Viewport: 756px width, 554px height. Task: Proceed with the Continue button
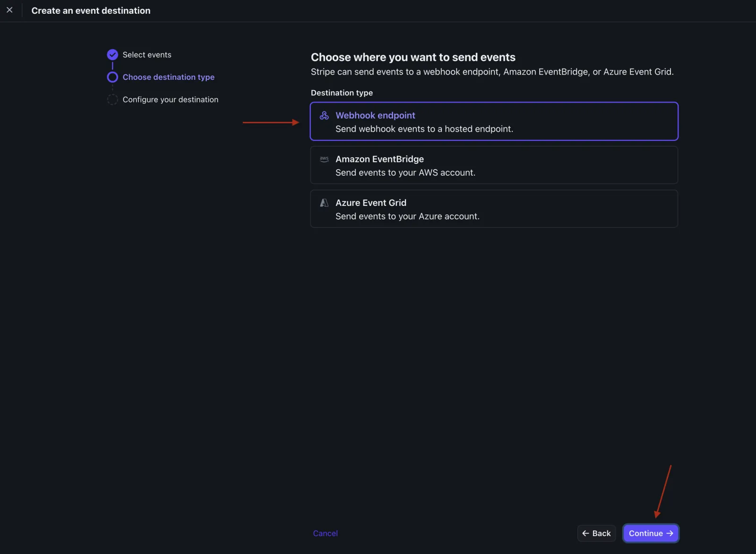point(651,533)
